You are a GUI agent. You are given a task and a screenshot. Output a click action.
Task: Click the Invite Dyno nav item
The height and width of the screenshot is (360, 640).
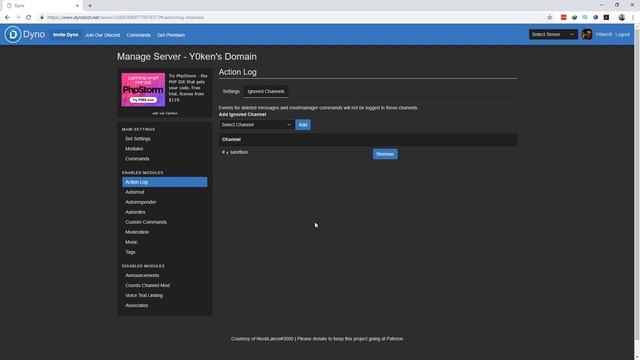point(65,35)
